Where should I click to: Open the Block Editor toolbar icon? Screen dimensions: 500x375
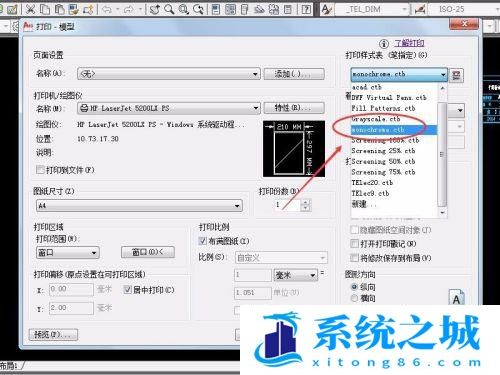tap(88, 9)
